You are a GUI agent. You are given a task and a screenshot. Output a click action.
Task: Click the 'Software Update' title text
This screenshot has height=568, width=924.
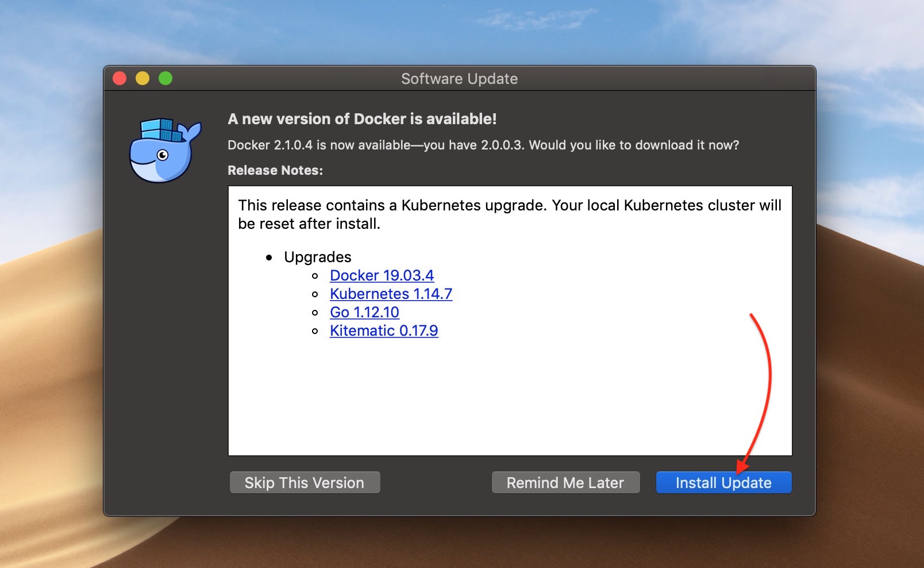tap(459, 79)
